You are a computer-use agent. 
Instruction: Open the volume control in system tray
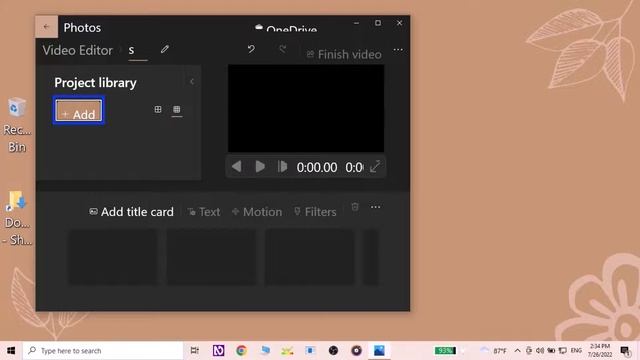[x=540, y=351]
